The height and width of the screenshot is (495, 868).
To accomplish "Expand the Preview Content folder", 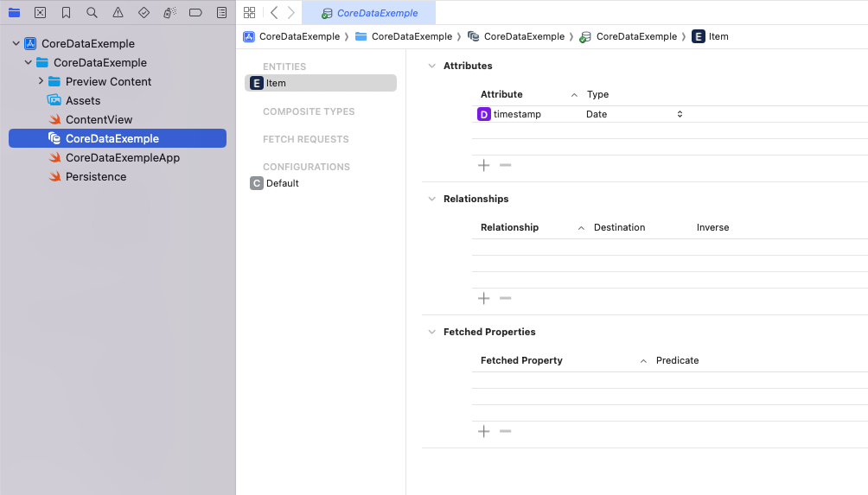I will click(41, 81).
